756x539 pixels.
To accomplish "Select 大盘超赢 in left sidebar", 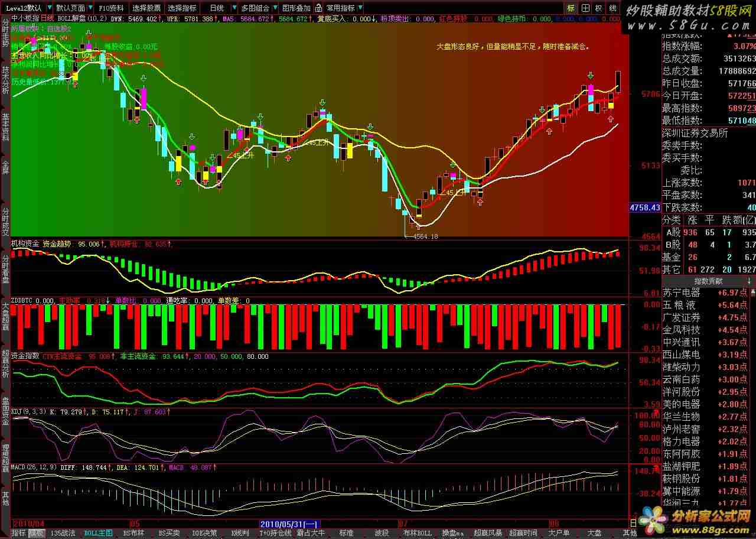I will pyautogui.click(x=5, y=316).
